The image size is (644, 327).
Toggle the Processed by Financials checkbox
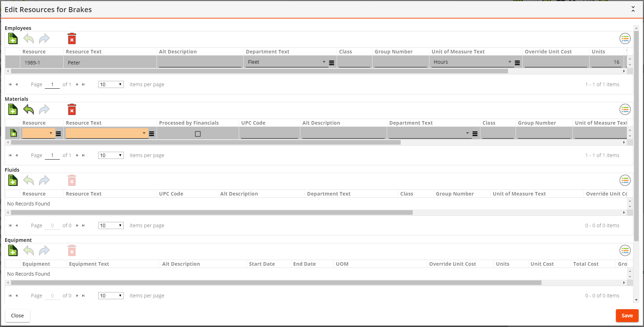pos(198,134)
